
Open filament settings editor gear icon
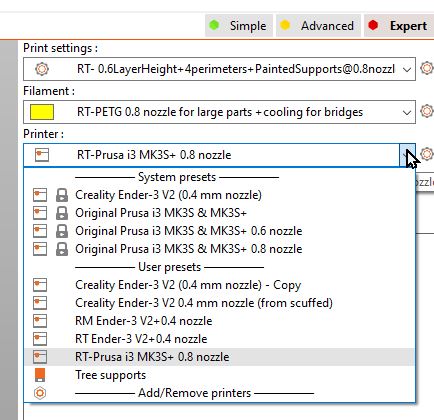426,111
